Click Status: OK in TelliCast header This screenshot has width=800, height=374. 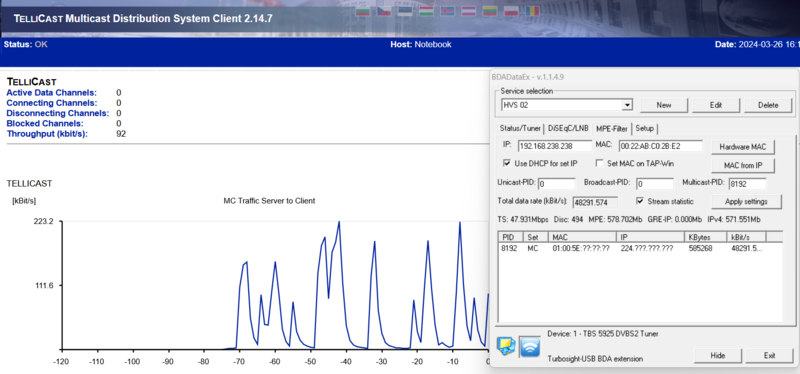click(26, 44)
